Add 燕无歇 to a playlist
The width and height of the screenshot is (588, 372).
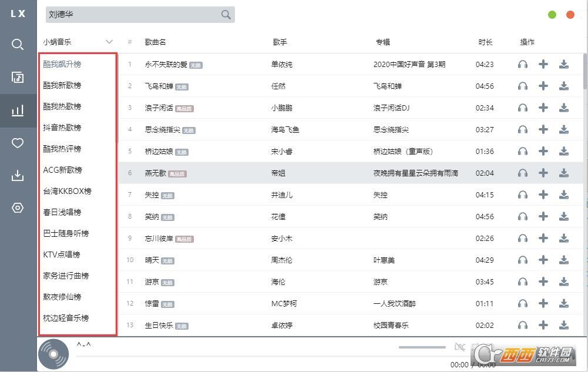tap(543, 173)
